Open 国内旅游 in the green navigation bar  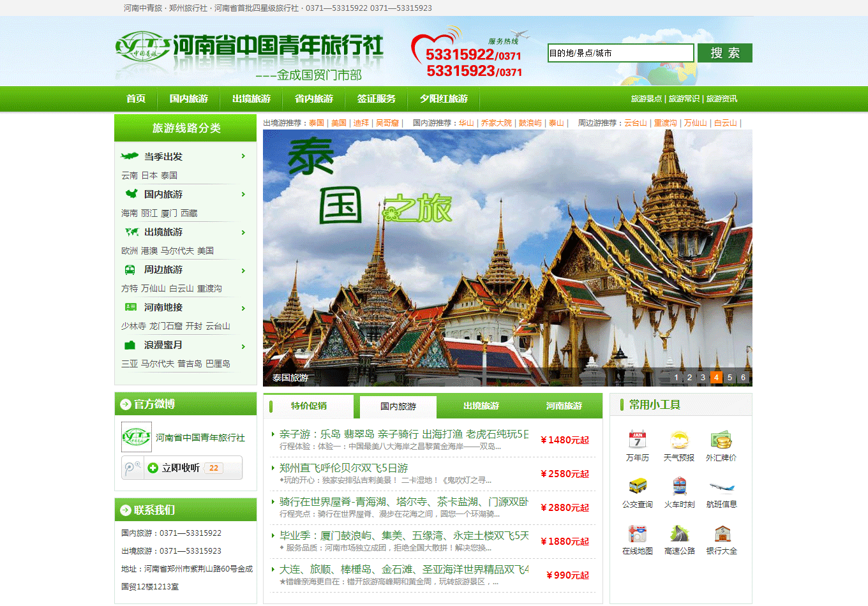[188, 99]
